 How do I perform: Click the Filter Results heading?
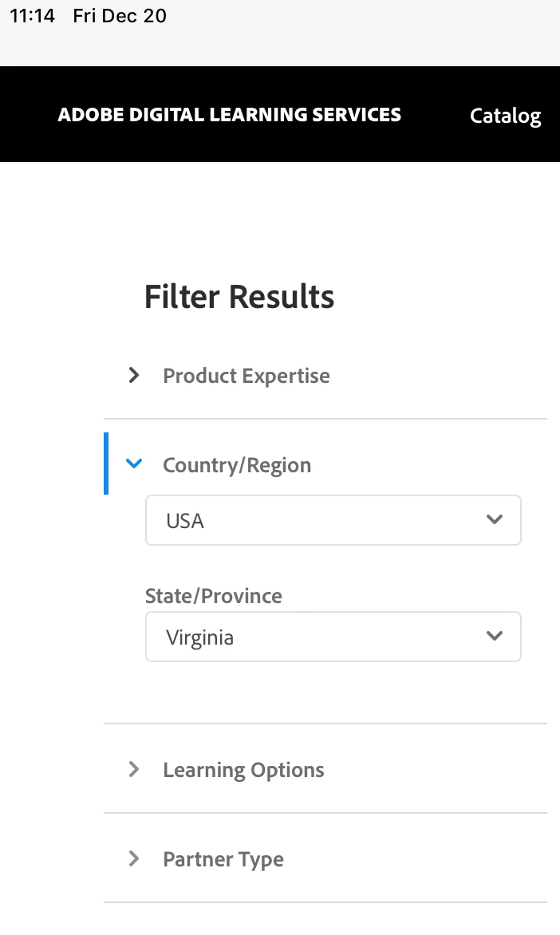239,297
